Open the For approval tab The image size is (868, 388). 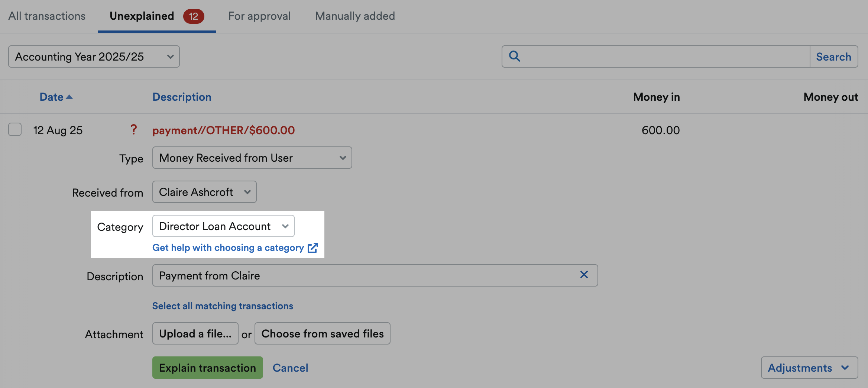click(259, 16)
